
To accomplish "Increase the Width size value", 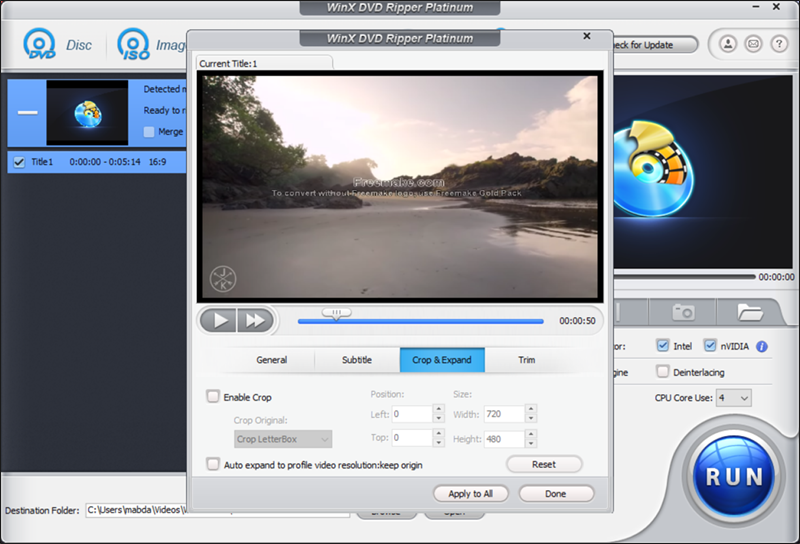I will click(531, 409).
